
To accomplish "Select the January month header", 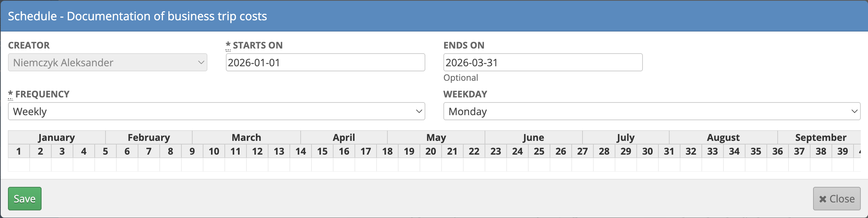I will [57, 137].
